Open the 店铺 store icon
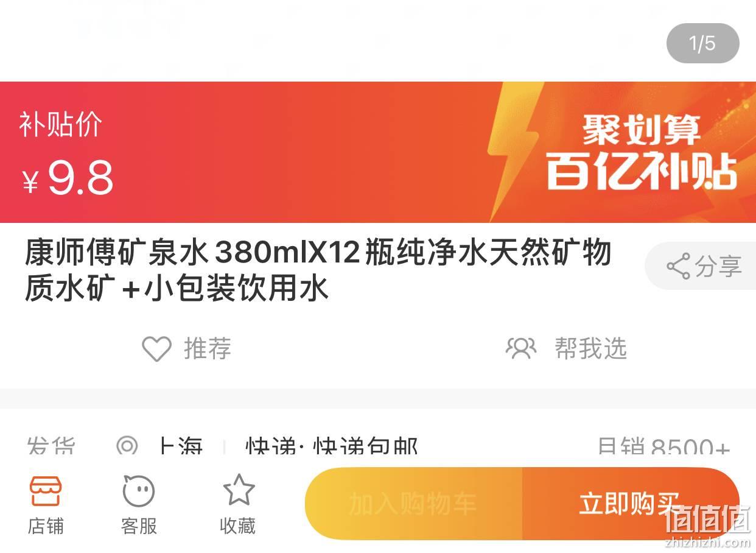This screenshot has height=553, width=756. [46, 491]
